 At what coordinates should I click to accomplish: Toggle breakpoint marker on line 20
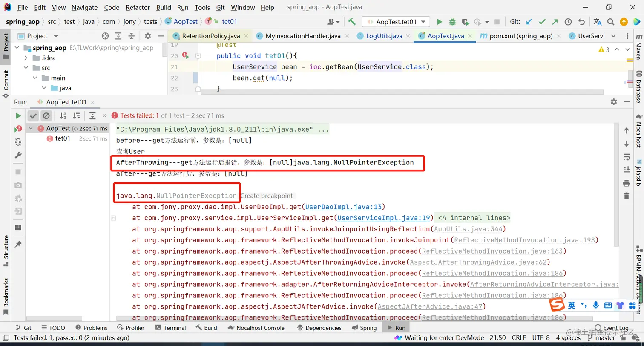(185, 55)
